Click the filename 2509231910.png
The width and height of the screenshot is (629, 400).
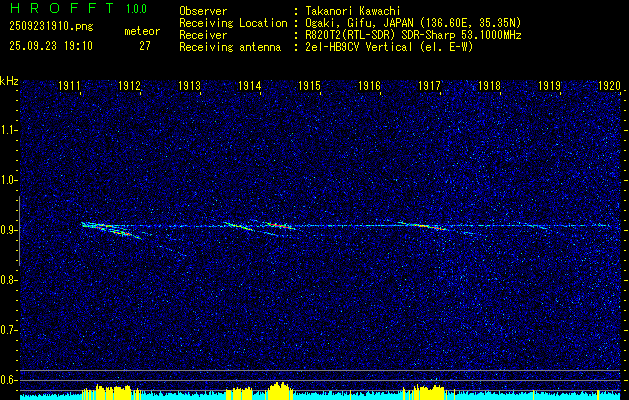coord(51,27)
